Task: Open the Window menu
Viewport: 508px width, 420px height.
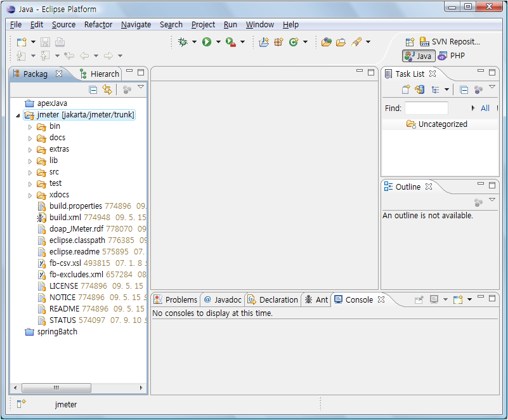Action: (x=260, y=25)
